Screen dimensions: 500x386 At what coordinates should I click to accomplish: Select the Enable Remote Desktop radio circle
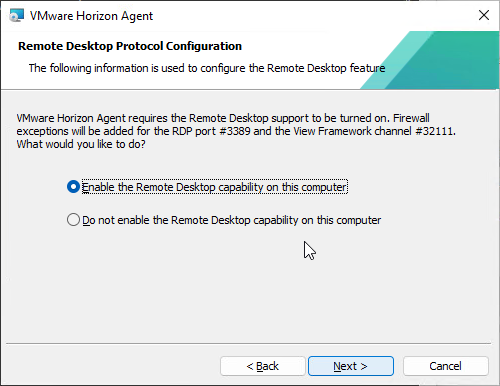73,187
